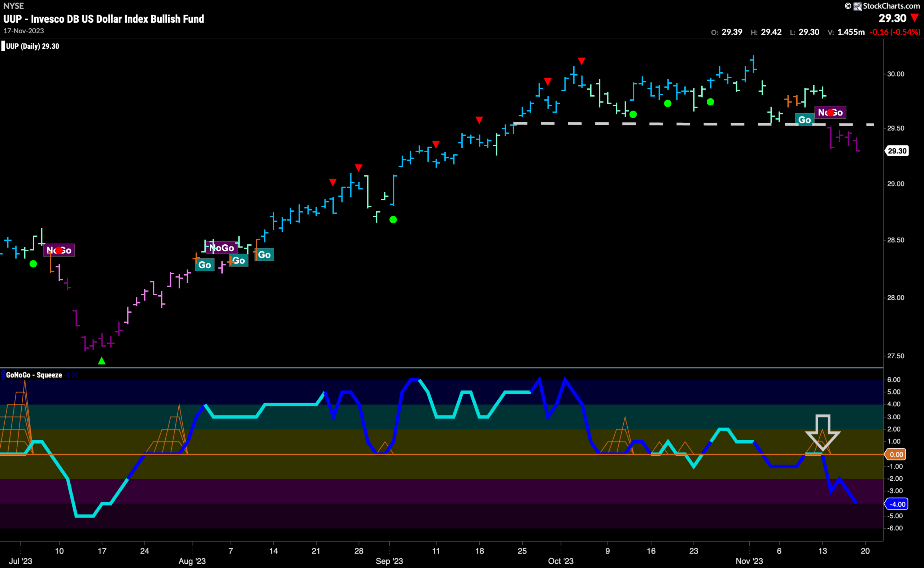
Task: Select the high value 29.42
Action: click(x=771, y=32)
